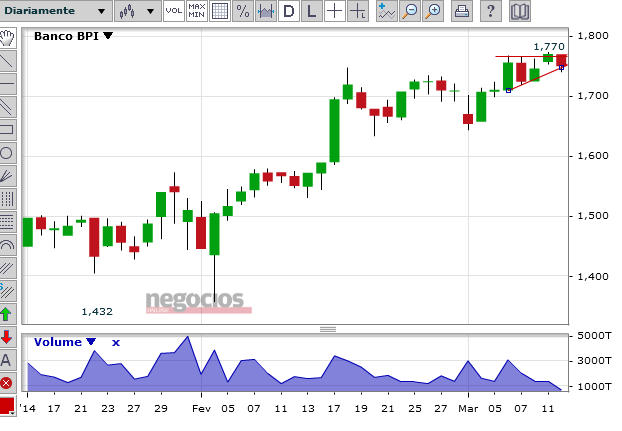Select the diagonal trend line tool
622x431 pixels.
point(7,61)
